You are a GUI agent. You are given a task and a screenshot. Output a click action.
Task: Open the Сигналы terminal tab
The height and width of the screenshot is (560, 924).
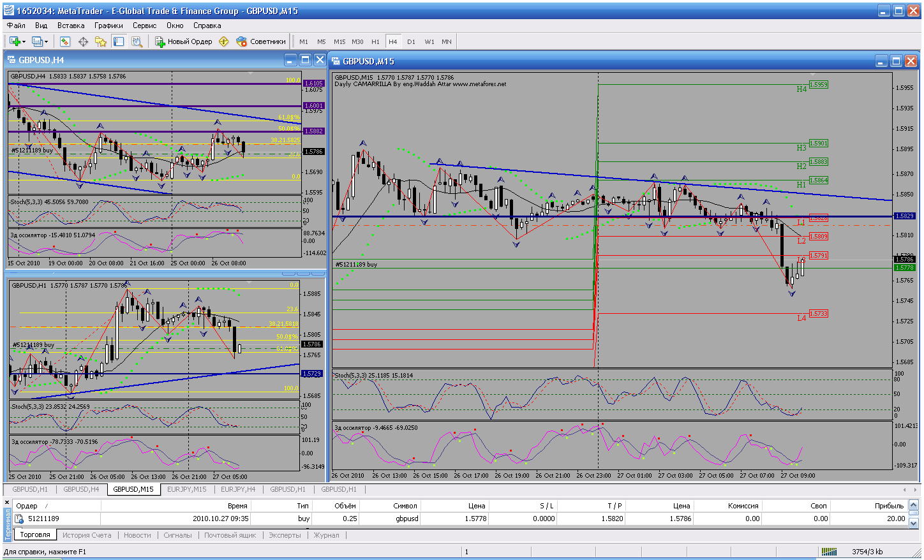click(177, 535)
